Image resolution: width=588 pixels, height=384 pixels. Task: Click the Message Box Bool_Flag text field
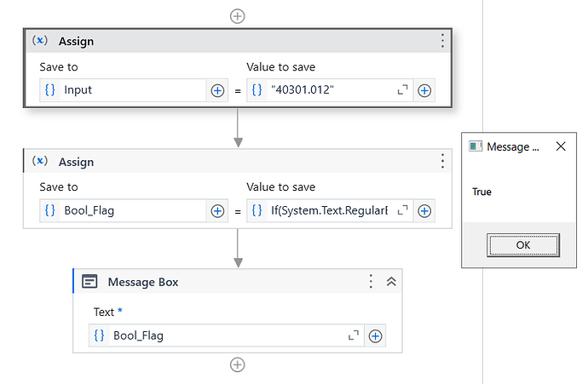pos(222,336)
